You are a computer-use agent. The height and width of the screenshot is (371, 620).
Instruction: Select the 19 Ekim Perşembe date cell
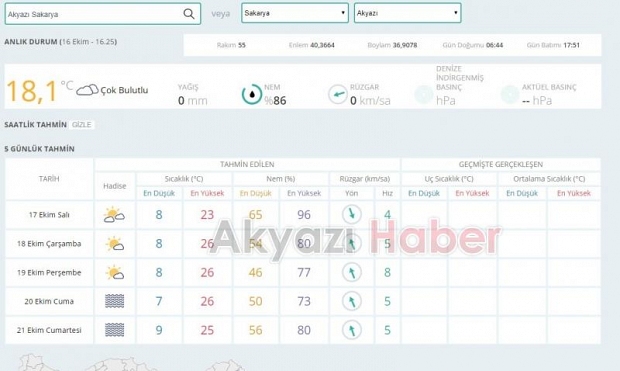(x=49, y=273)
